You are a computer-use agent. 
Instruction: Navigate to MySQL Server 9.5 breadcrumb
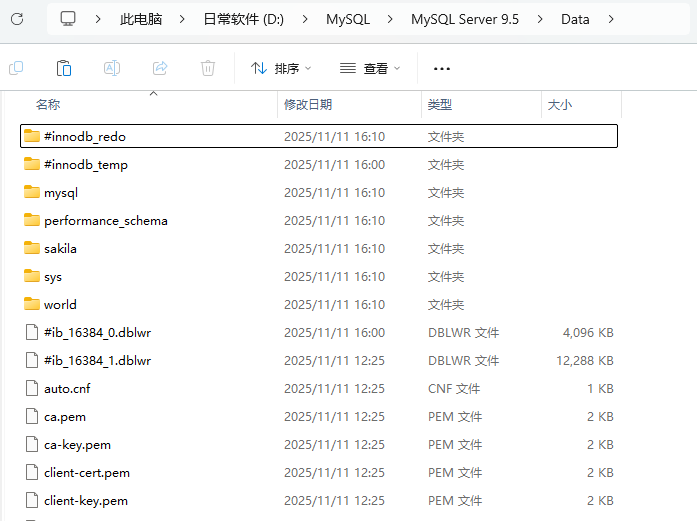click(x=465, y=19)
